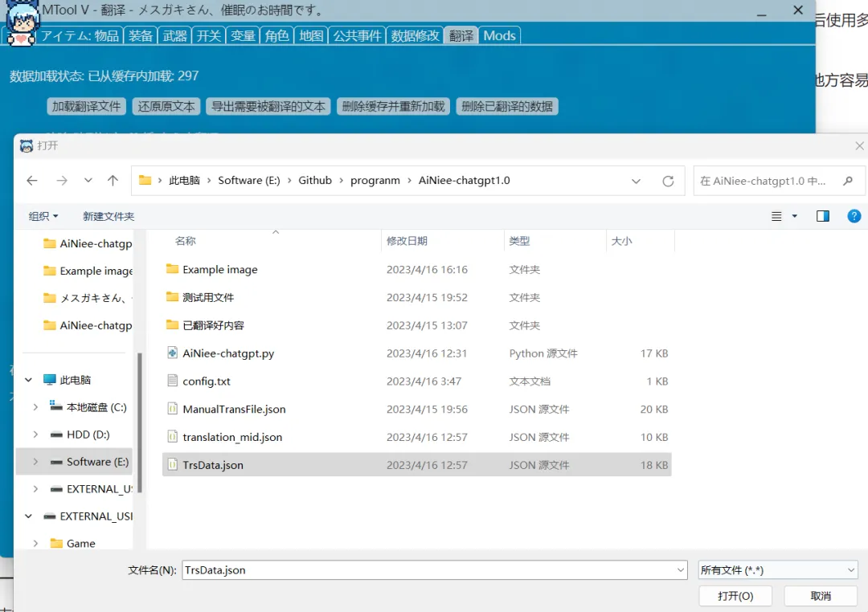The image size is (868, 612).
Task: Refresh the AiNiee-chatgpt1.0 folder view
Action: click(668, 181)
